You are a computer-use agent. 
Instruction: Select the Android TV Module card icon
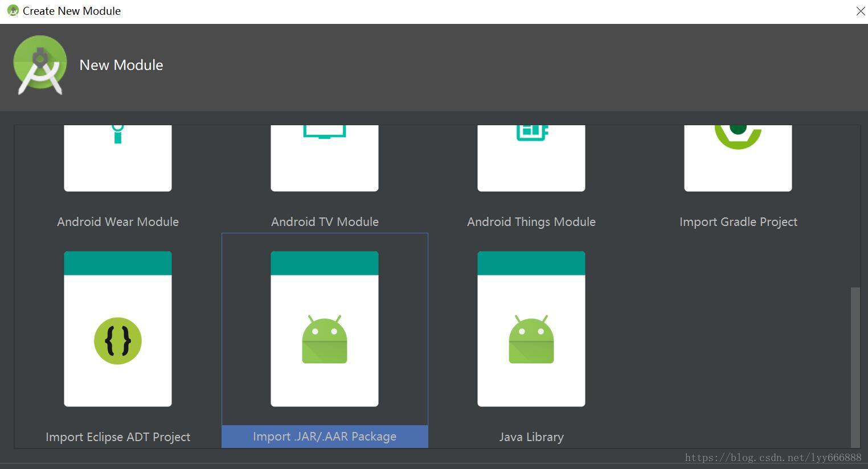point(325,158)
